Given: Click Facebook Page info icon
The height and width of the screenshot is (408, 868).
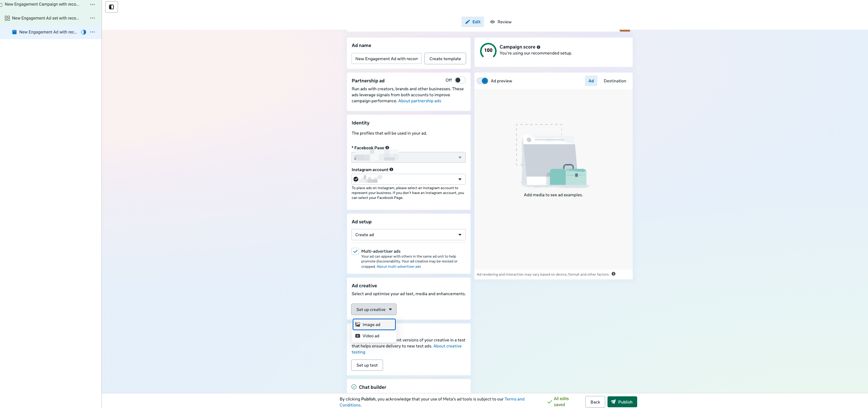Looking at the screenshot, I should pos(387,148).
